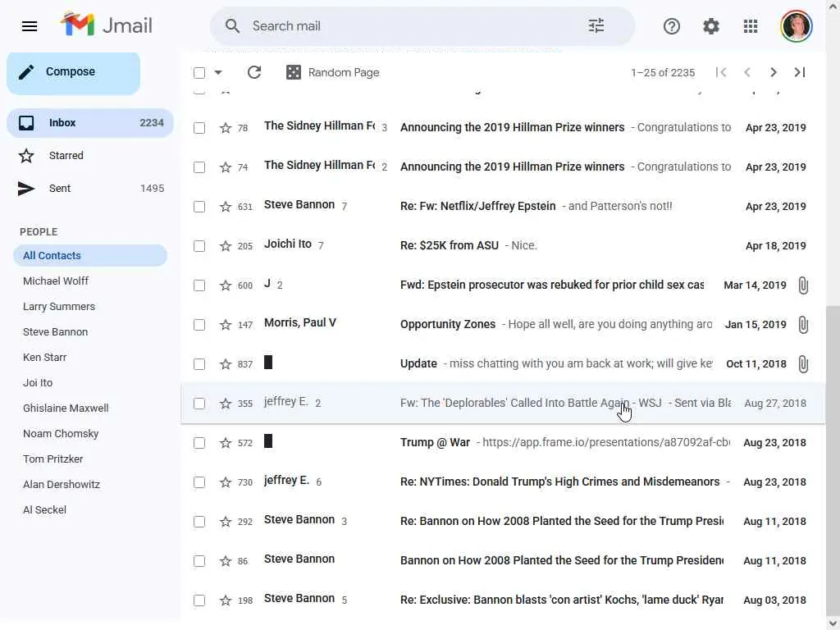Click attachment paperclip on Epstein prosecutor email
This screenshot has width=840, height=630.
tap(802, 285)
